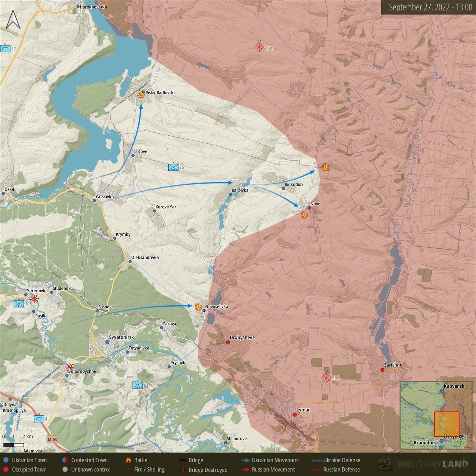This screenshot has height=476, width=476.
Task: Select the 105 unit marker near Yaremivka
Action: (19, 304)
